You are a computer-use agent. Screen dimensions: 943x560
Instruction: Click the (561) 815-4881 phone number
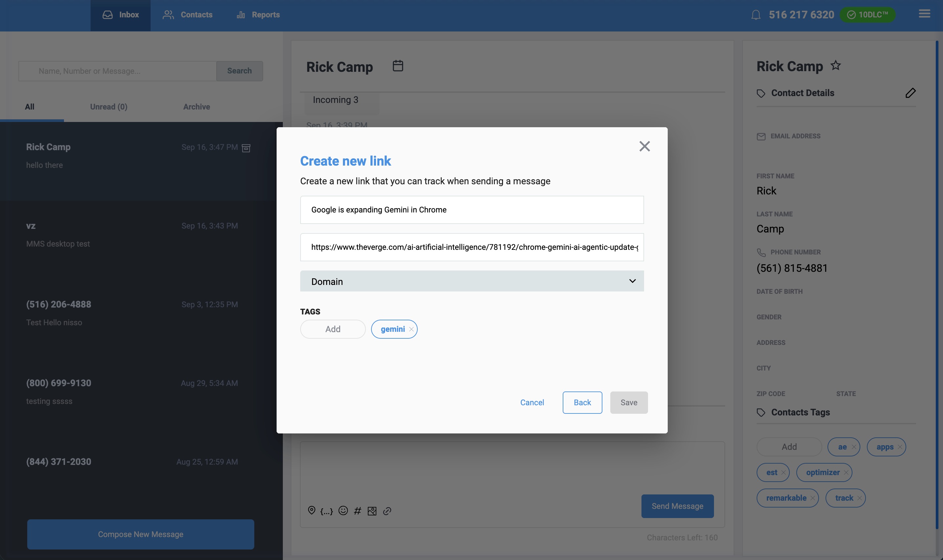791,268
